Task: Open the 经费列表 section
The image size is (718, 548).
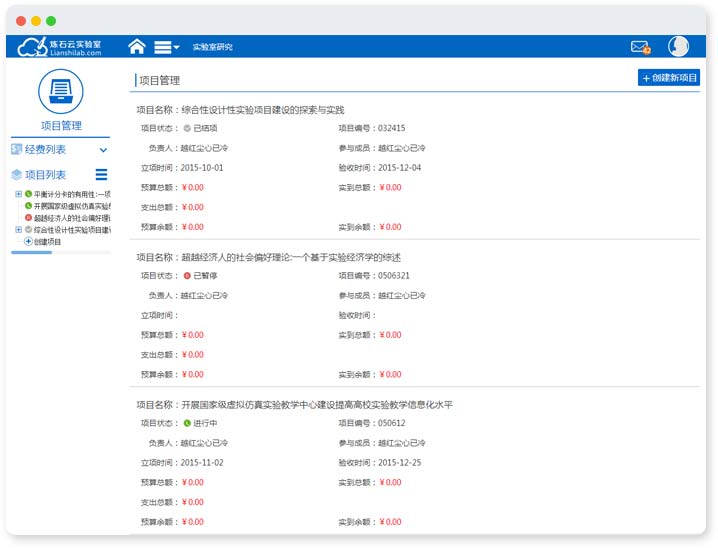Action: click(x=45, y=149)
